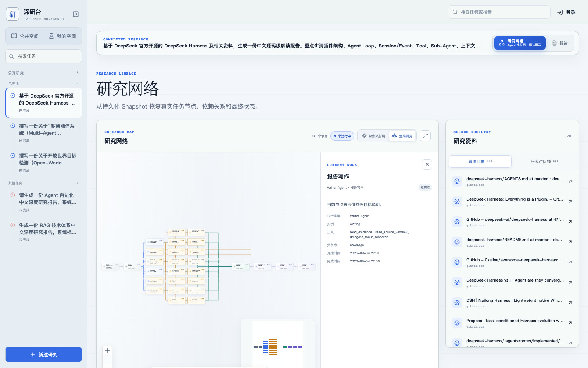Click the '28 个节点' node count text

pos(319,136)
